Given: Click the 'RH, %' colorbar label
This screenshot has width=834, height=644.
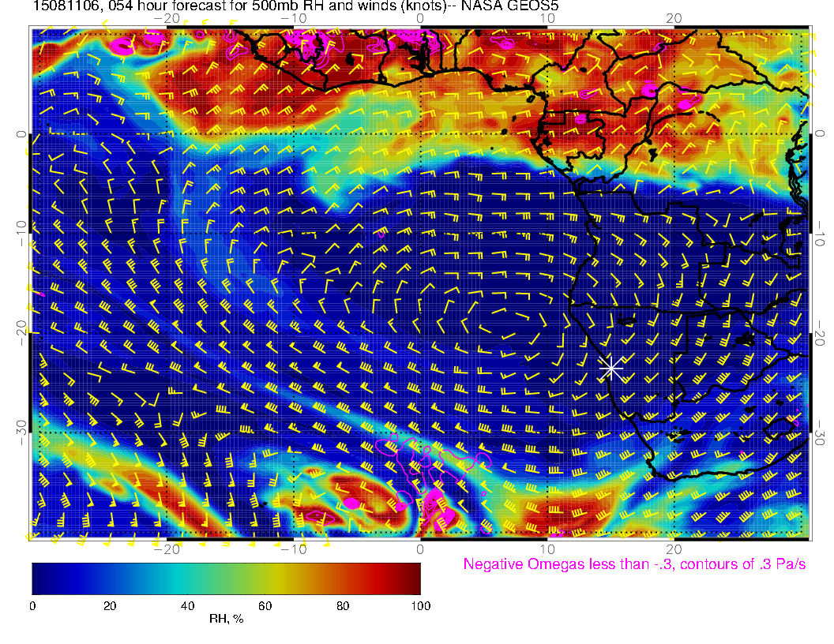Looking at the screenshot, I should 226,619.
